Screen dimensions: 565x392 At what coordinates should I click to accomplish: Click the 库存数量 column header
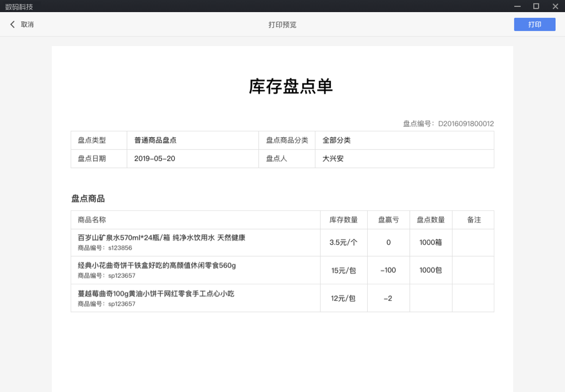[x=344, y=220]
